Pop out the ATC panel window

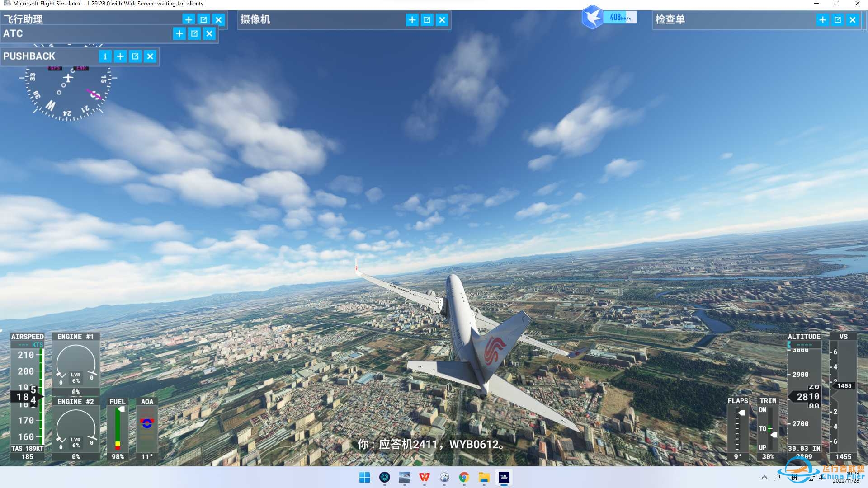coord(194,33)
